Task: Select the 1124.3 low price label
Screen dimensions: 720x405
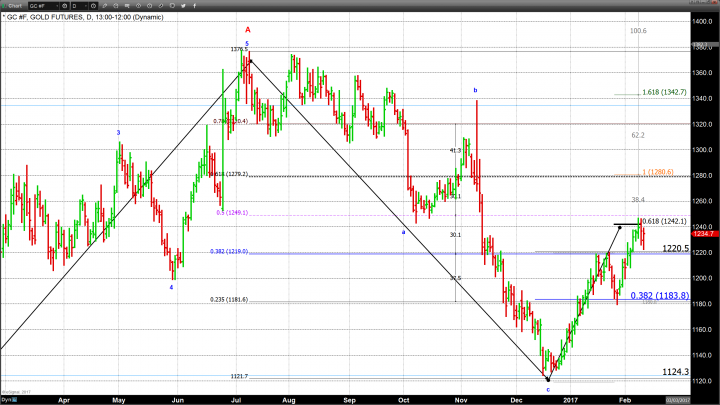Action: click(x=676, y=371)
